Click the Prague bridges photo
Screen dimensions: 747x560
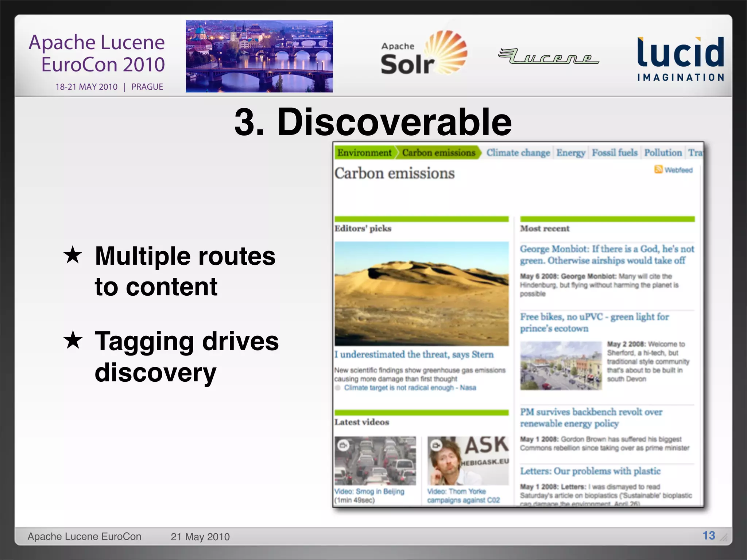point(259,56)
